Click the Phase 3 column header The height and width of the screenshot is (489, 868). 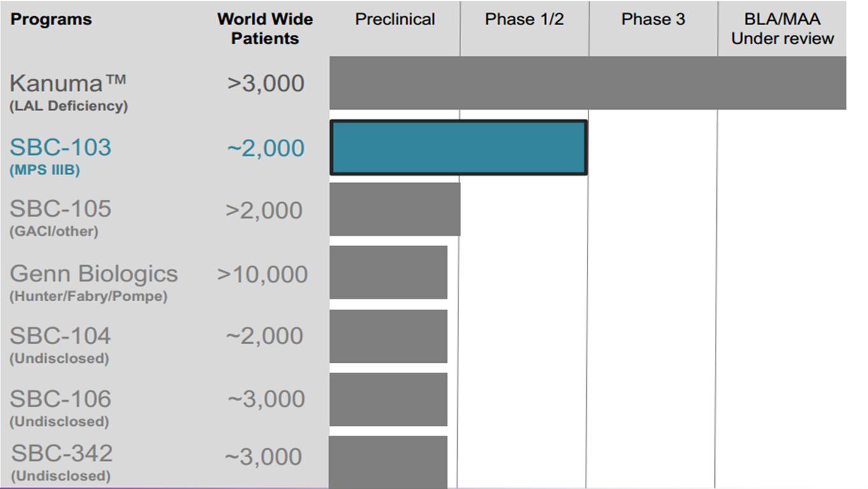point(653,19)
